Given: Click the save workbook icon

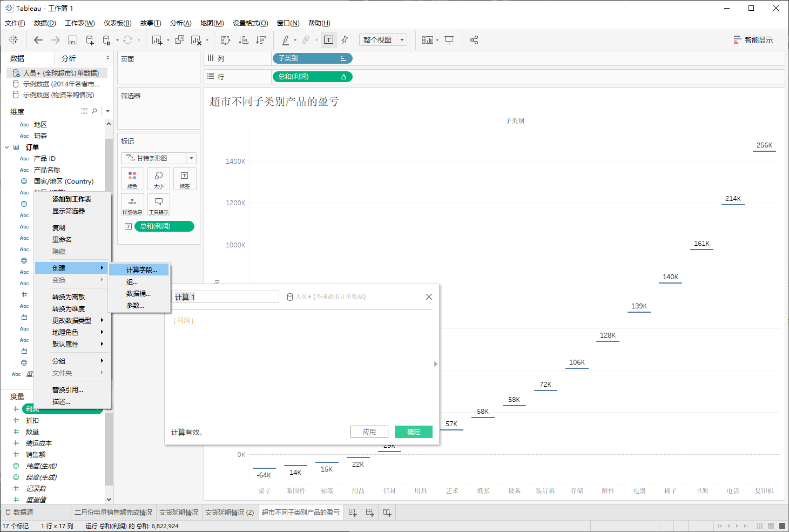Looking at the screenshot, I should [x=73, y=40].
